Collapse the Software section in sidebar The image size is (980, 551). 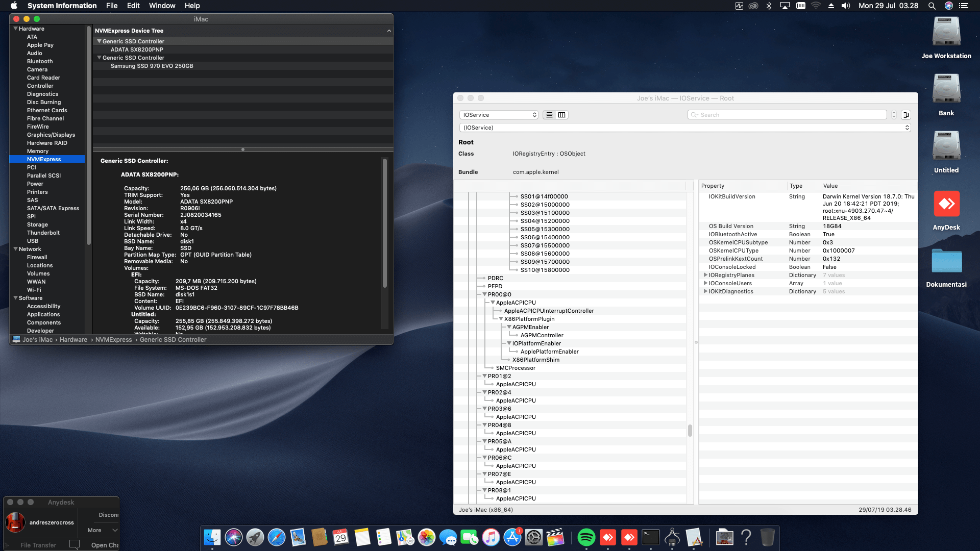[x=15, y=298]
